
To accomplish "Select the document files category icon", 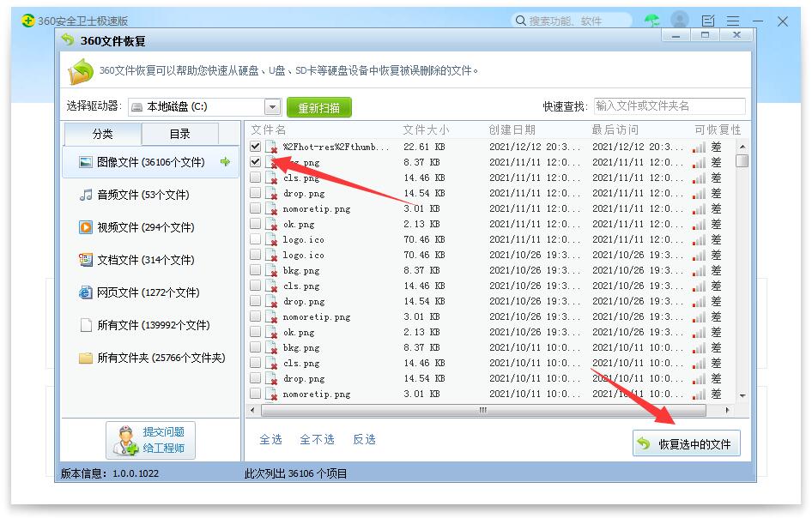I will tap(86, 260).
